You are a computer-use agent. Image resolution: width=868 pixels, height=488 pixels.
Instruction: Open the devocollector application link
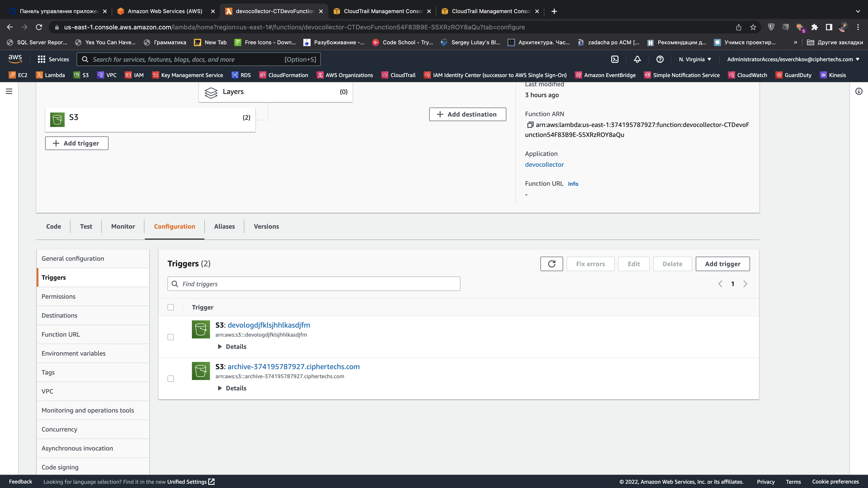point(544,164)
